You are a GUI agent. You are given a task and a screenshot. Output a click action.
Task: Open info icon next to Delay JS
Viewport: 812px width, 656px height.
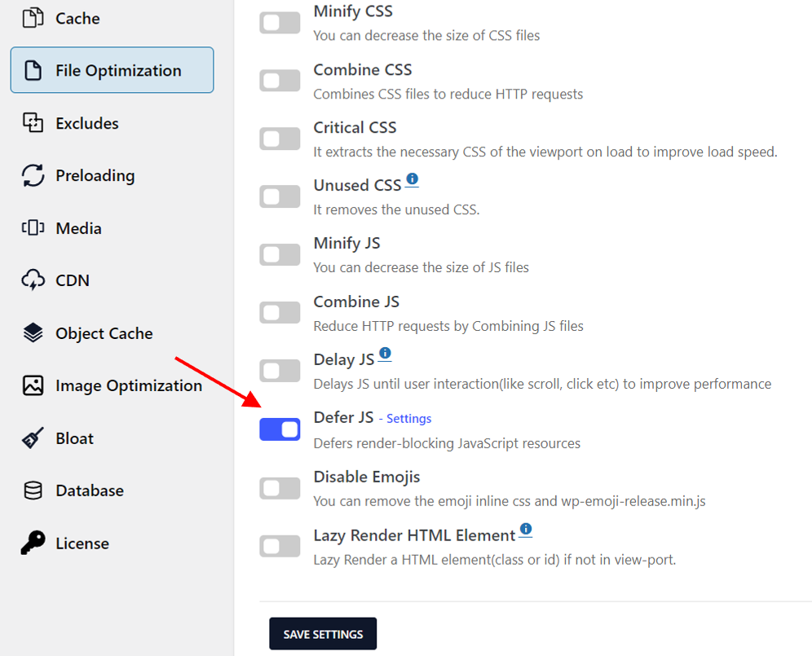pos(385,353)
